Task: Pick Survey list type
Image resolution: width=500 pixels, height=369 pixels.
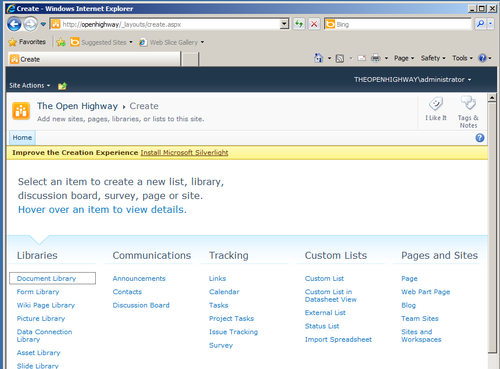Action: [221, 345]
